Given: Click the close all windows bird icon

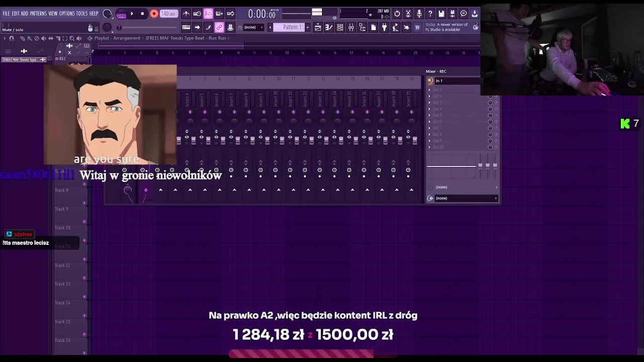Looking at the screenshot, I should pyautogui.click(x=407, y=27).
